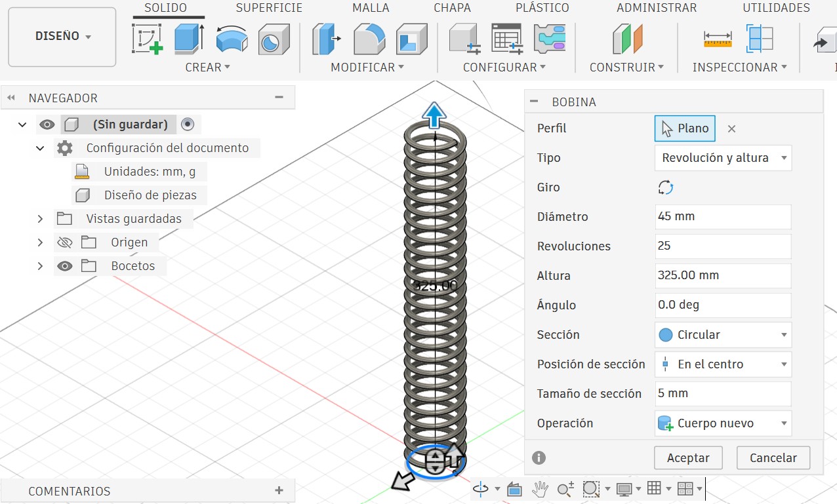Open the CREAR menu dropdown
Screen dimensions: 837x504
point(207,68)
